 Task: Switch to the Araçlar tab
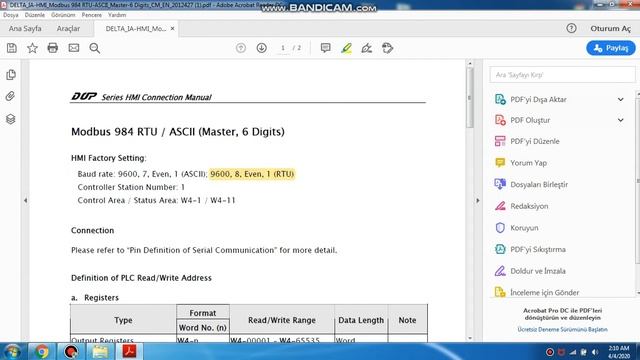tap(68, 29)
